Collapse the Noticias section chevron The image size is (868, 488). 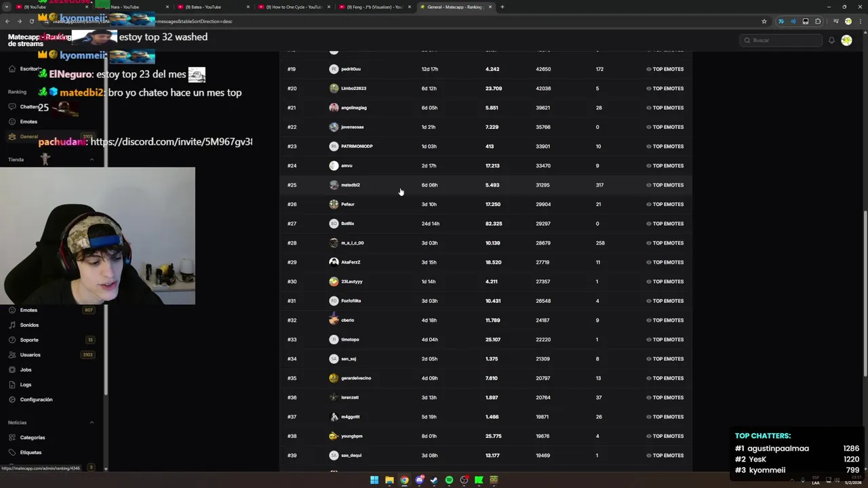coord(92,422)
